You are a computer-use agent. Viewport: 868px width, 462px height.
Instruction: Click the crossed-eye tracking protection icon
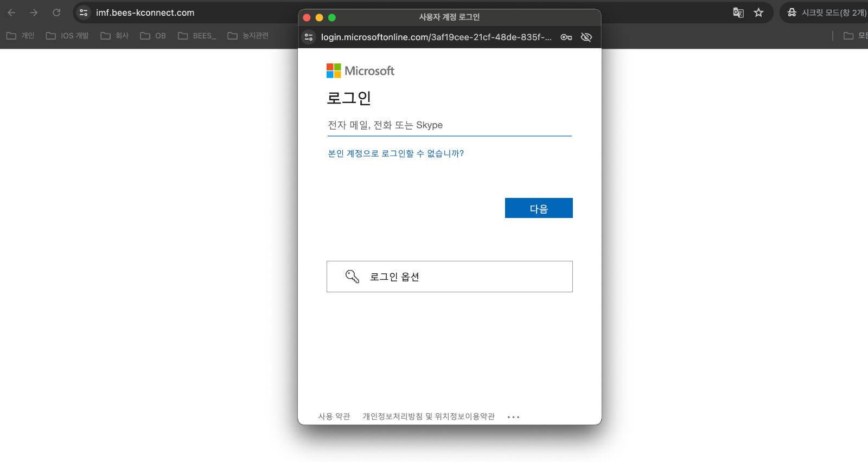586,37
